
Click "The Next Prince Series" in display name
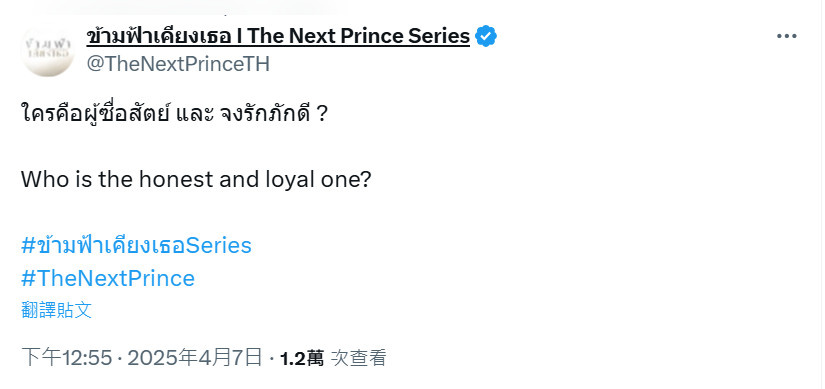(358, 36)
